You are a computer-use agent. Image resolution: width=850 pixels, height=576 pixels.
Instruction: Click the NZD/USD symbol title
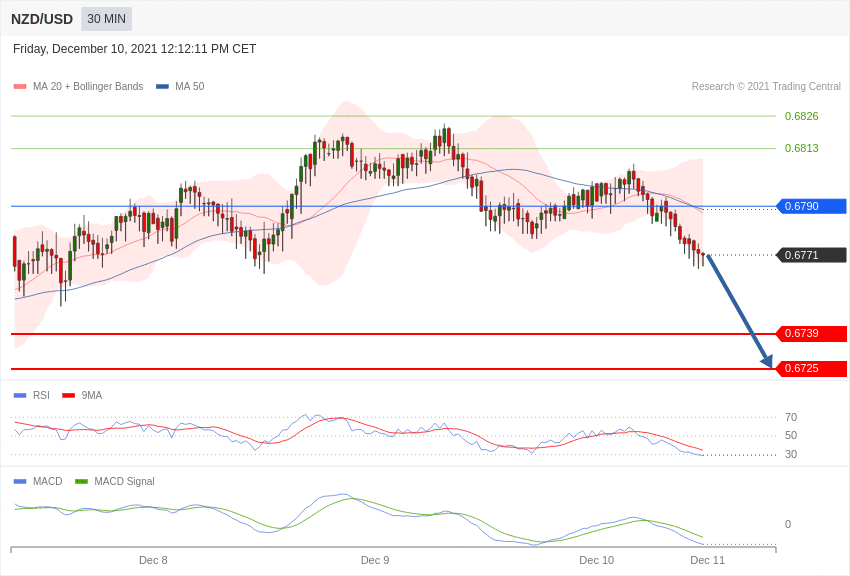pyautogui.click(x=42, y=19)
